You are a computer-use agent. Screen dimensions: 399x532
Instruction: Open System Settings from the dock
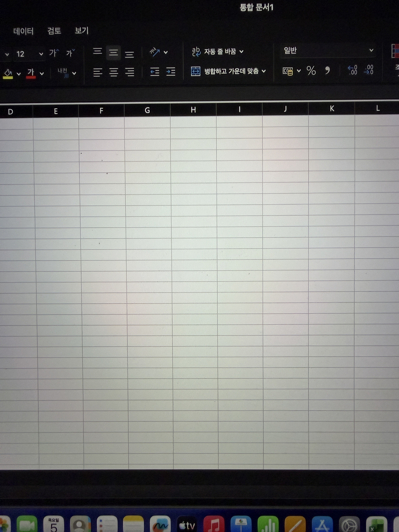pyautogui.click(x=350, y=524)
